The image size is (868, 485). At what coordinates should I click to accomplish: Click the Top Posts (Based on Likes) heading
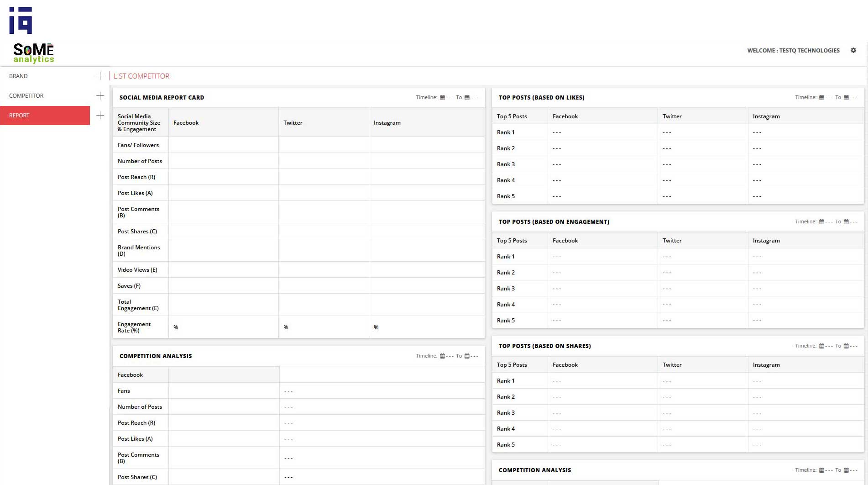coord(541,97)
